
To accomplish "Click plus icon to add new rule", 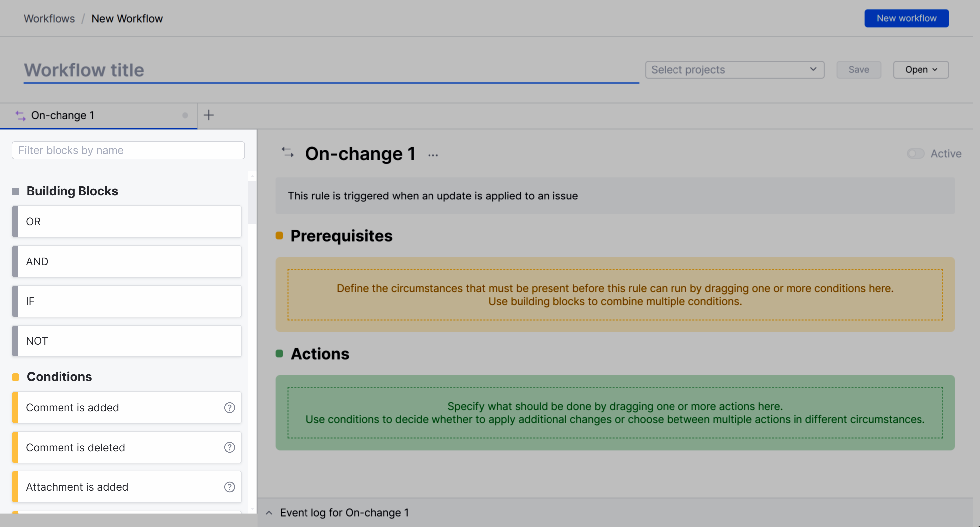I will (209, 115).
